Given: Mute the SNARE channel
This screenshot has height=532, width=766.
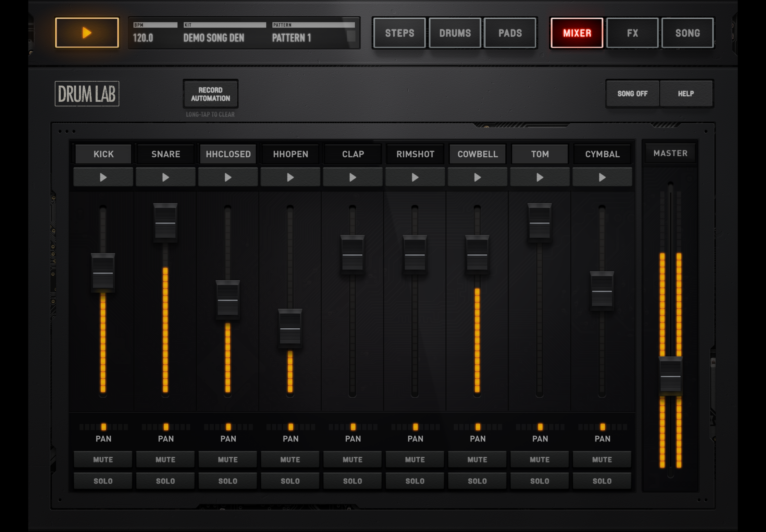Looking at the screenshot, I should pos(166,459).
